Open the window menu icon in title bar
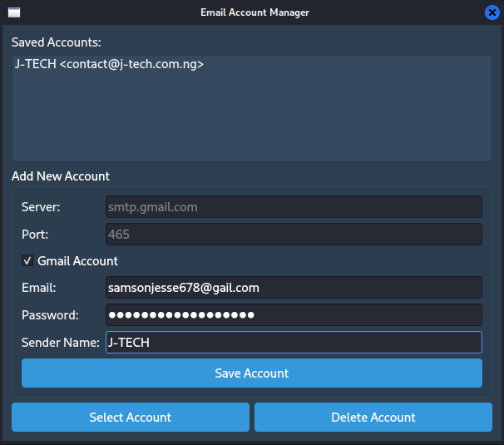This screenshot has height=445, width=504. 13,12
